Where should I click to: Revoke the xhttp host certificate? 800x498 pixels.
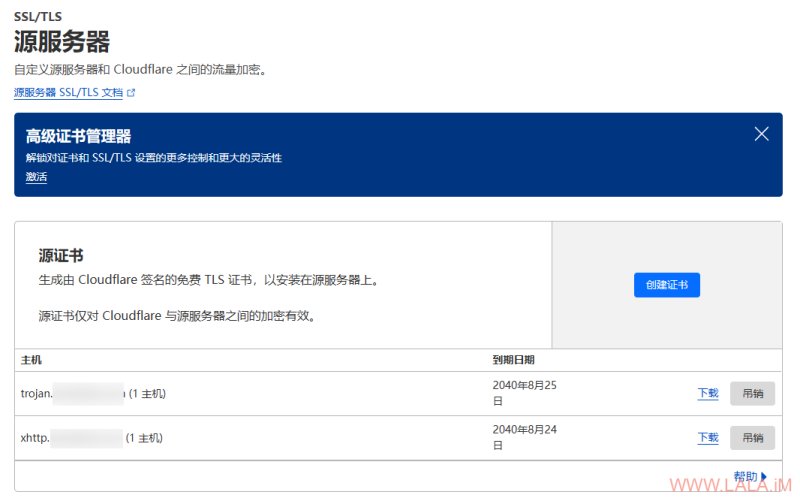pyautogui.click(x=753, y=438)
